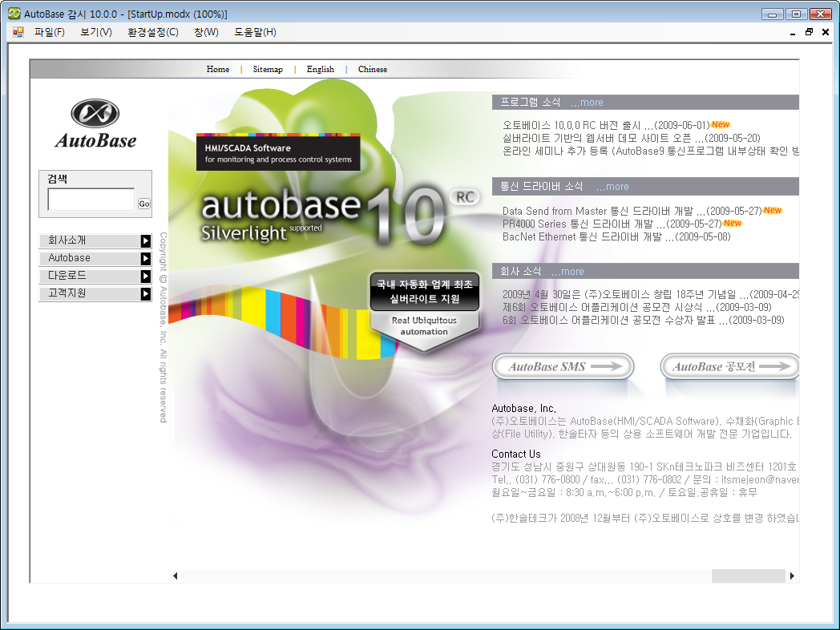Click the 검색 search input field
Screen dimensions: 840x630
[x=91, y=200]
